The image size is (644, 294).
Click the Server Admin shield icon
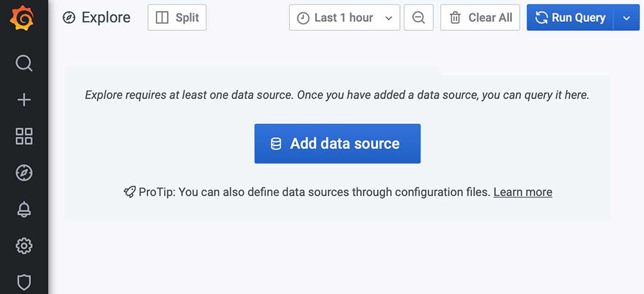(x=24, y=282)
